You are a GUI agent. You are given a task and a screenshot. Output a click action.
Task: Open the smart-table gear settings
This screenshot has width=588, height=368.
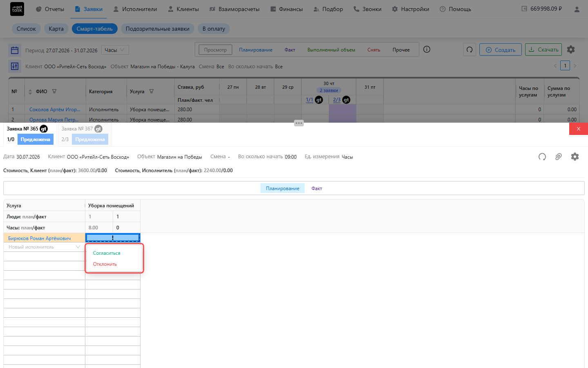[571, 49]
